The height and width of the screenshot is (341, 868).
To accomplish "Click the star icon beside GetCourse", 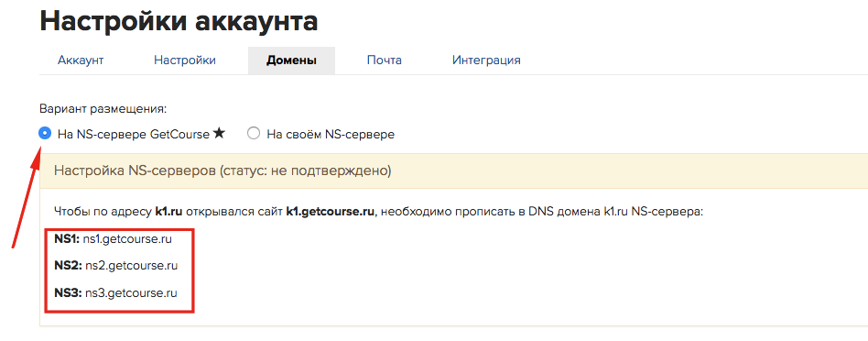I will 219,133.
